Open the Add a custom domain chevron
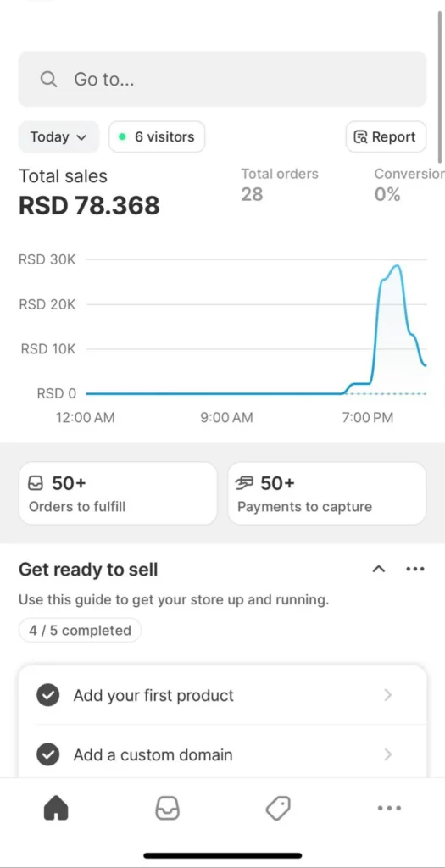 (x=388, y=754)
